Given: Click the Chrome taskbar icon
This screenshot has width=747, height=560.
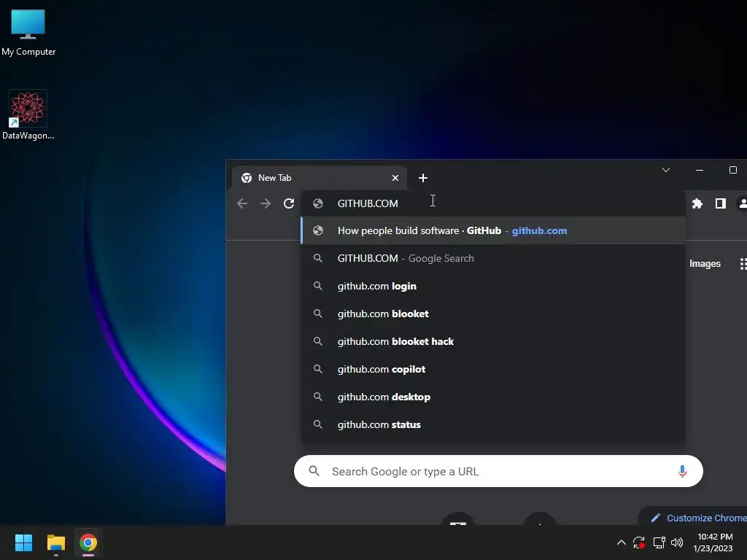Looking at the screenshot, I should [x=88, y=542].
